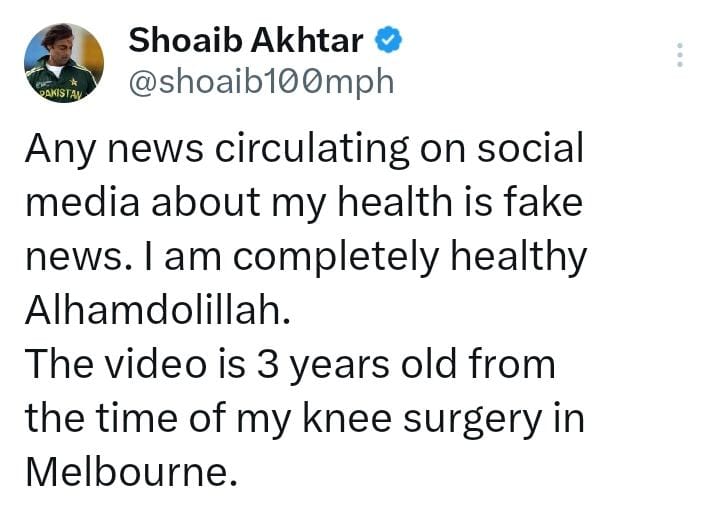Select the line "media about my health is fake"
720x517 pixels.
[x=303, y=203]
